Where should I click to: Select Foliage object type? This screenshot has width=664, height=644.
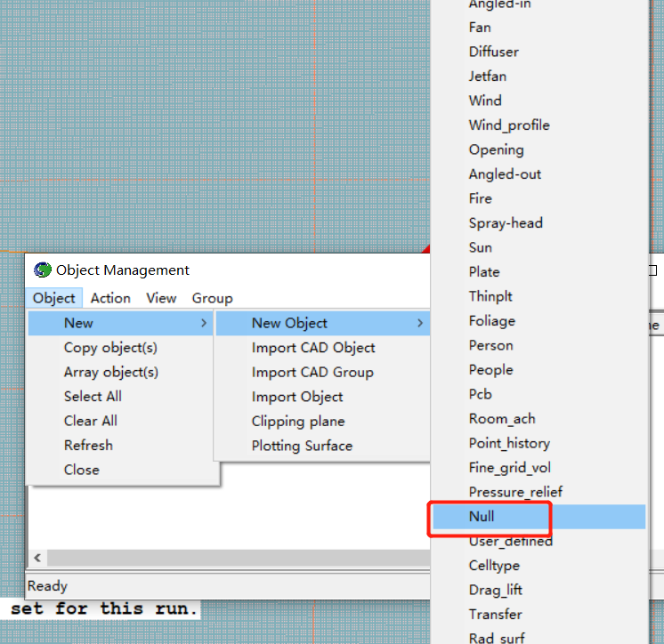click(x=539, y=321)
